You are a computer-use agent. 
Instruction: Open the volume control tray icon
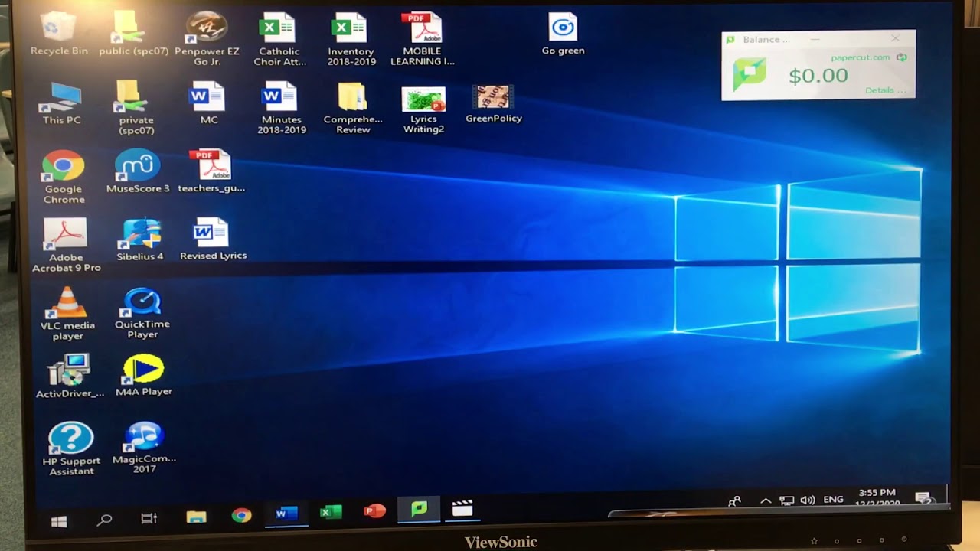pos(808,500)
